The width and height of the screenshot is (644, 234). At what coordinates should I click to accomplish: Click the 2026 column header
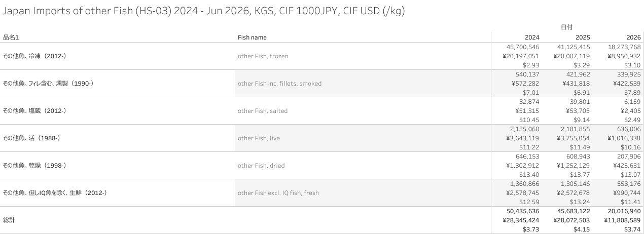coord(633,37)
